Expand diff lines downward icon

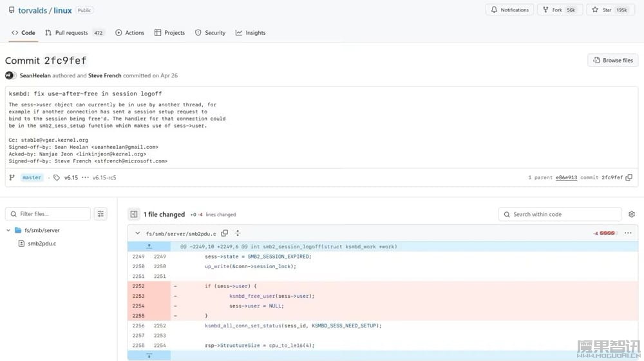pos(149,356)
